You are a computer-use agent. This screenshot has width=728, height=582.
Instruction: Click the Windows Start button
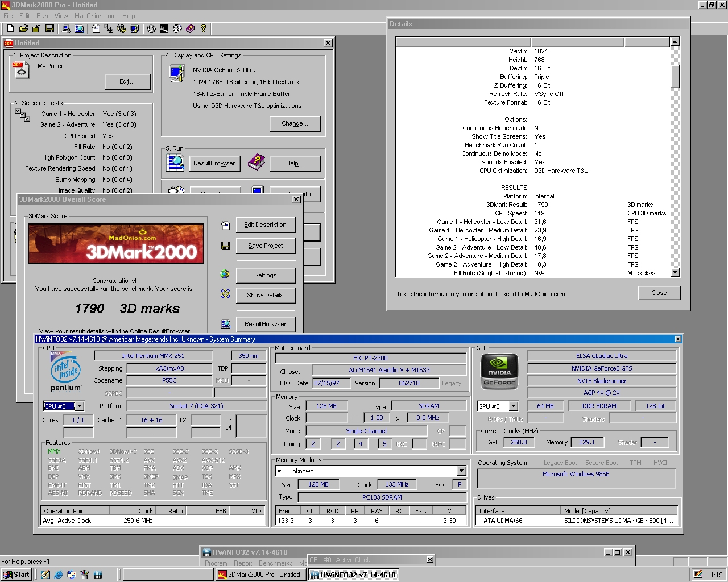click(16, 575)
